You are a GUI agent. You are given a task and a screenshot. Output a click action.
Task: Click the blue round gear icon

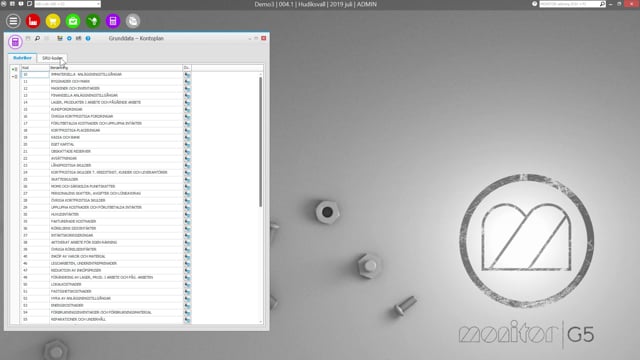click(69, 38)
